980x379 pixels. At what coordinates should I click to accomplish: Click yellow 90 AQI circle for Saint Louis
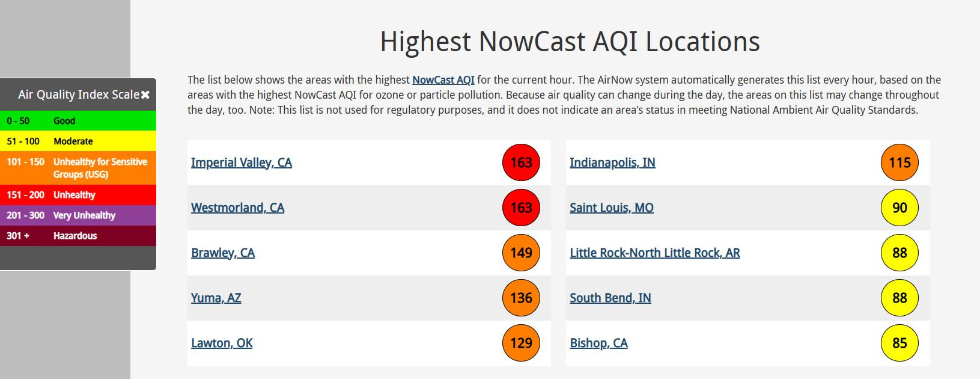click(899, 208)
